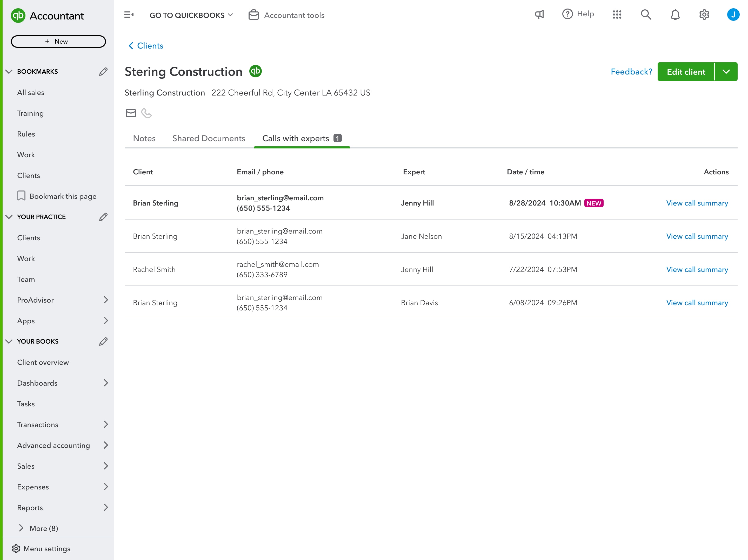This screenshot has height=560, width=748.
Task: Expand the Expenses submenu
Action: coord(106,487)
